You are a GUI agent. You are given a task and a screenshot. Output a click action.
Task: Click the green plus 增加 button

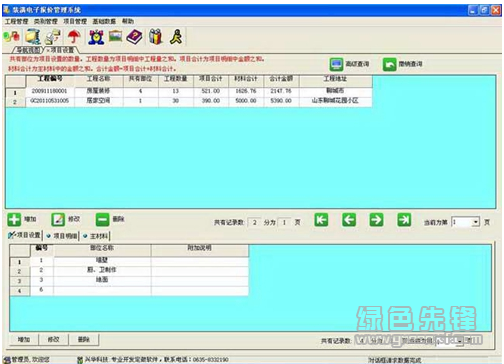click(x=22, y=220)
